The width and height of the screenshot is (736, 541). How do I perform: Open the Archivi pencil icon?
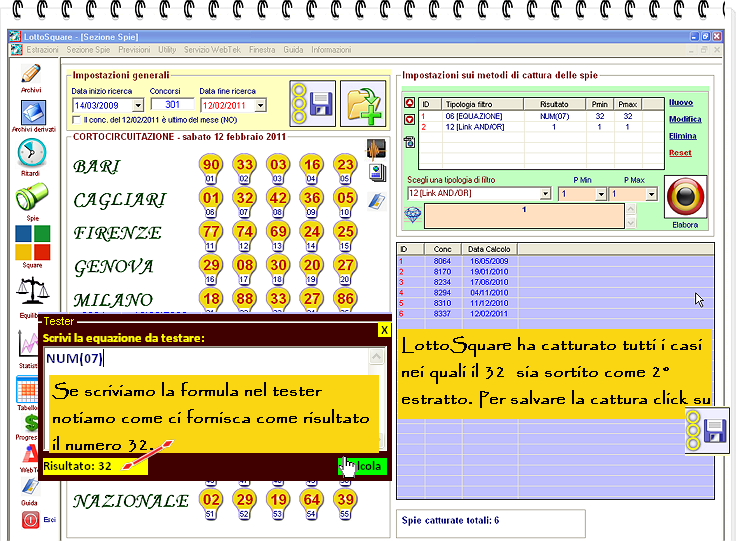pos(31,74)
